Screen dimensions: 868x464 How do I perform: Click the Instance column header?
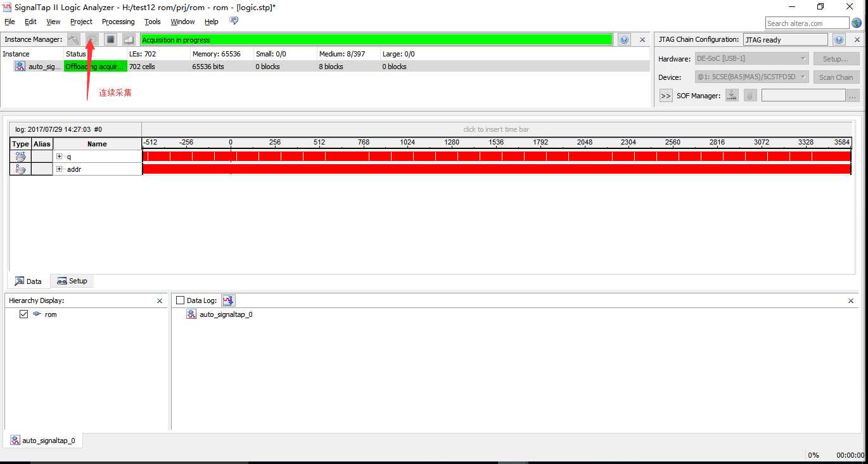click(x=32, y=54)
